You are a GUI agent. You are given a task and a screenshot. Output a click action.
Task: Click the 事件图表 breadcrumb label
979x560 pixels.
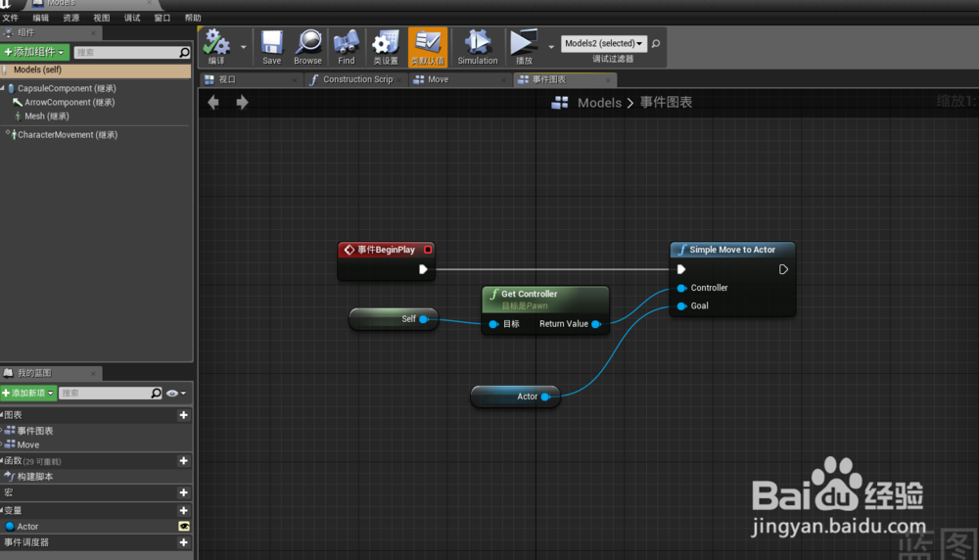pyautogui.click(x=666, y=103)
